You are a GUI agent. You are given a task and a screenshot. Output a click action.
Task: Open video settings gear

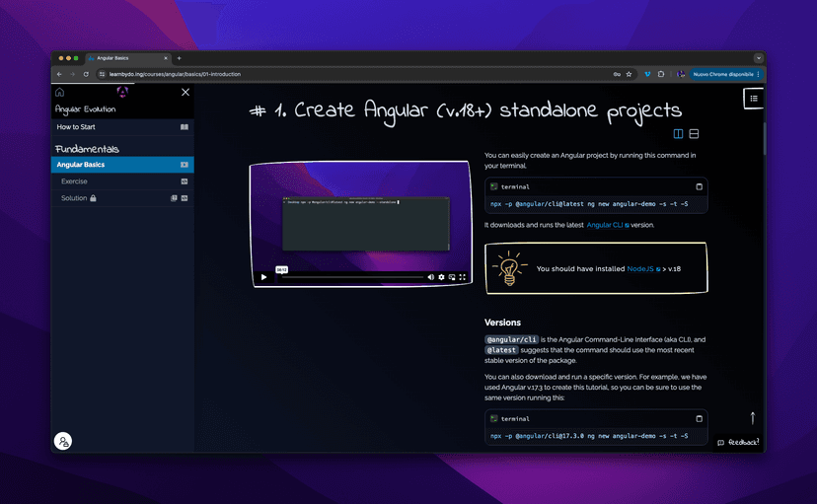pyautogui.click(x=441, y=277)
